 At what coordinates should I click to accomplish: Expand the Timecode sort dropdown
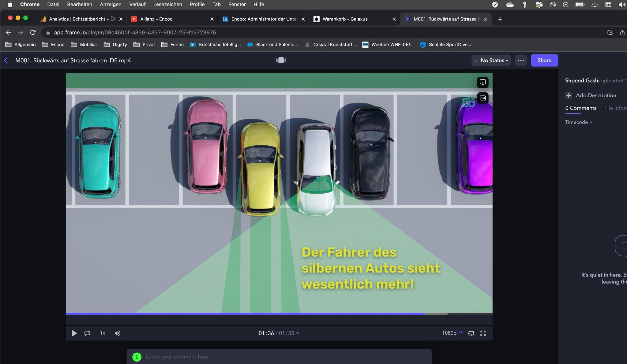pyautogui.click(x=579, y=122)
